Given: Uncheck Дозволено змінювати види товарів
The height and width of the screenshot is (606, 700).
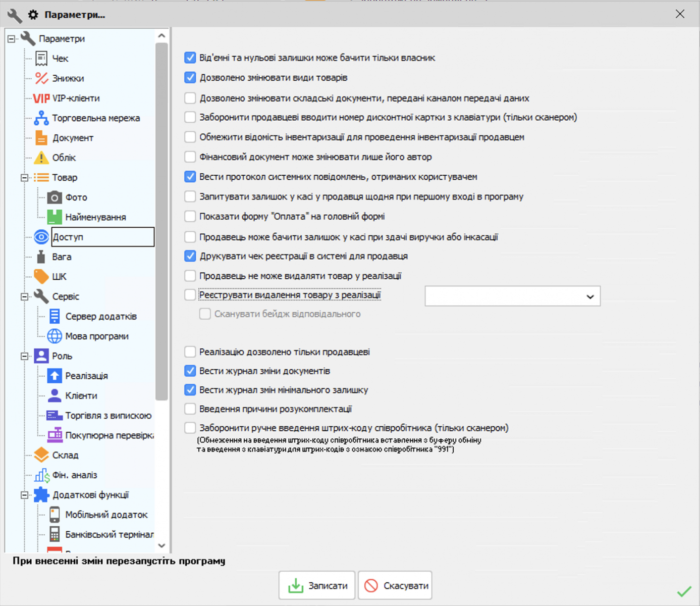Looking at the screenshot, I should click(190, 77).
